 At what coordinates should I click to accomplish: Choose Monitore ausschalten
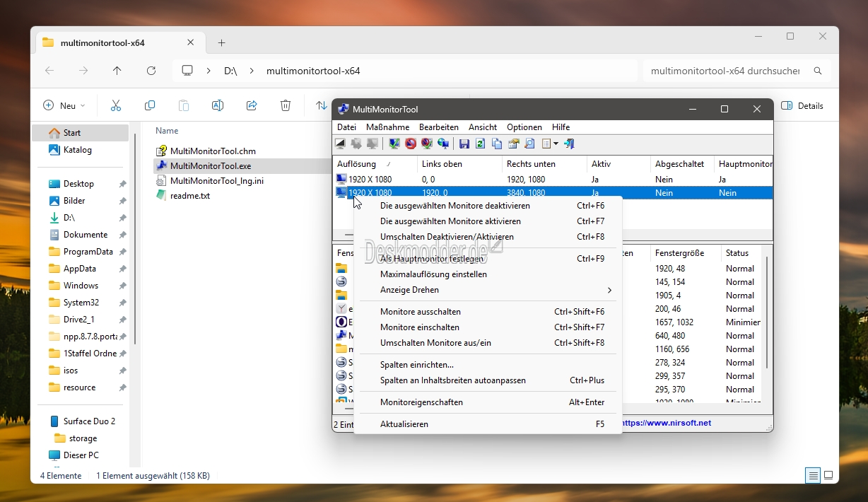click(x=488, y=312)
